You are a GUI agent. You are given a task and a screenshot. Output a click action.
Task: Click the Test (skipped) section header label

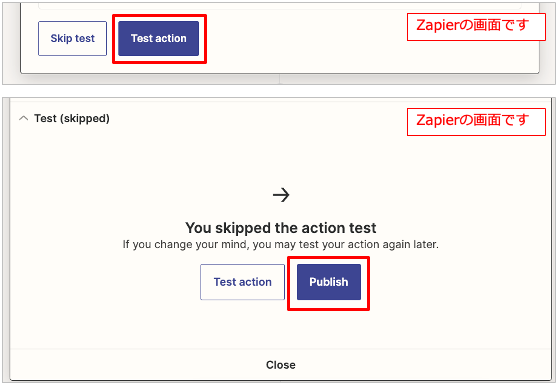72,118
